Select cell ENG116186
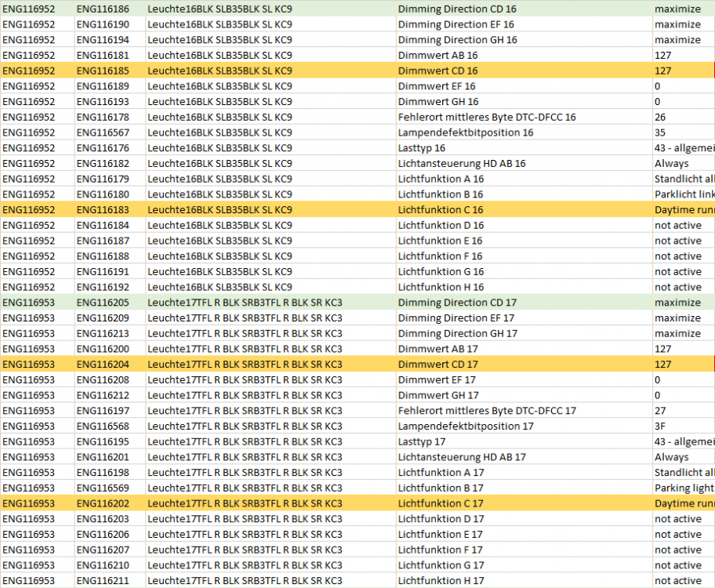The image size is (715, 588). (110, 9)
